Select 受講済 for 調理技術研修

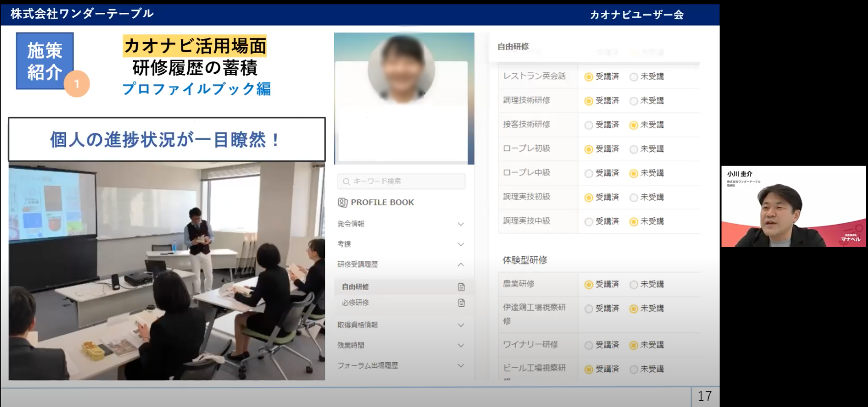(588, 101)
